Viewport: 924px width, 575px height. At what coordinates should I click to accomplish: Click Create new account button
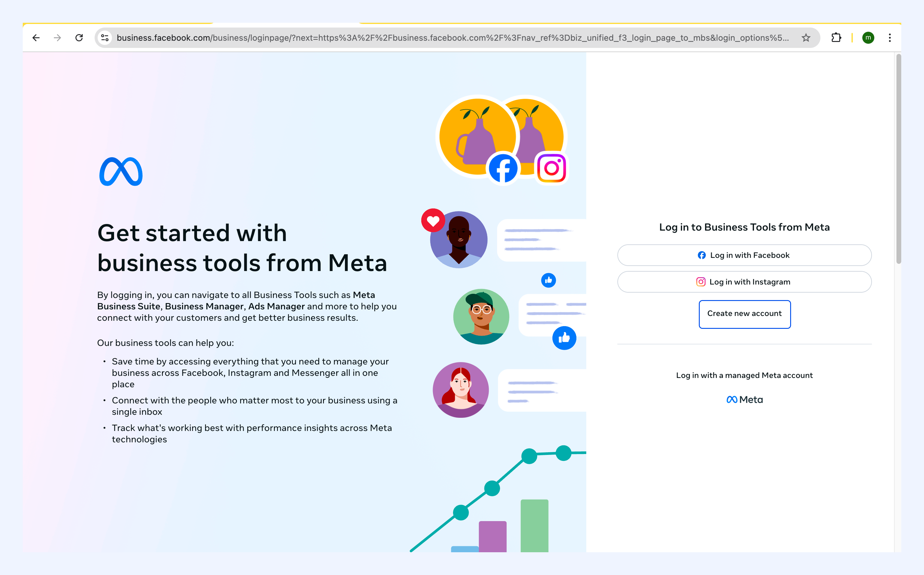tap(744, 314)
